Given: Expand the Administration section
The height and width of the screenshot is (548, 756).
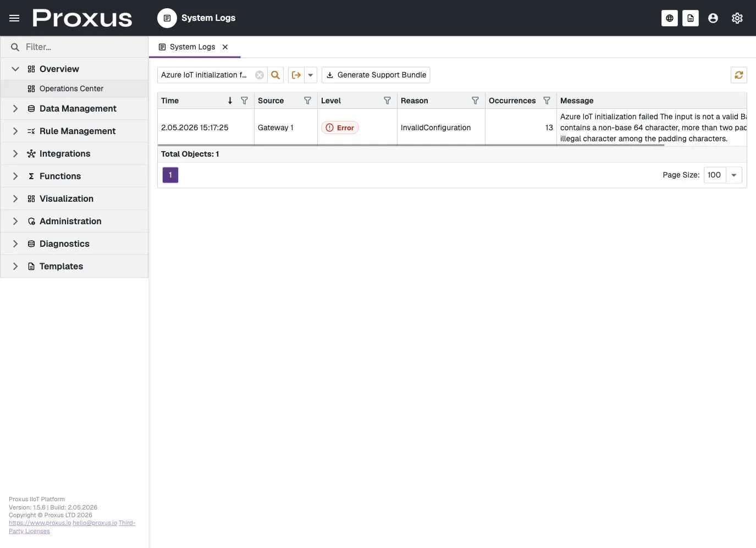Looking at the screenshot, I should coord(15,222).
